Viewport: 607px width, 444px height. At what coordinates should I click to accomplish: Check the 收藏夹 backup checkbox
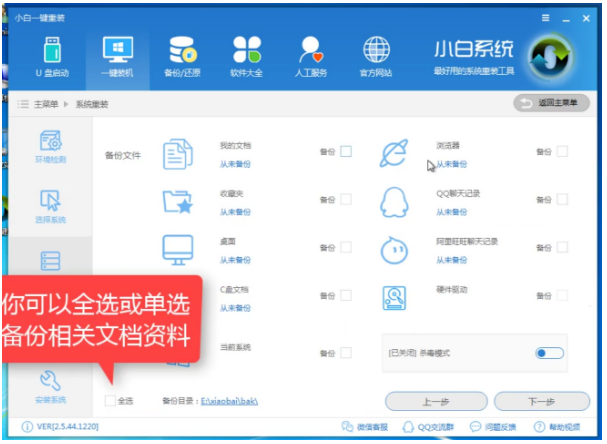point(346,199)
